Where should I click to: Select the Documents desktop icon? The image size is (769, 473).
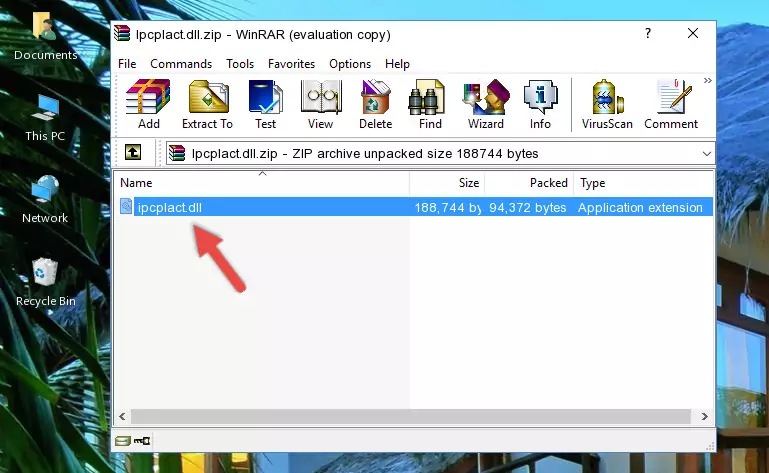pos(46,36)
